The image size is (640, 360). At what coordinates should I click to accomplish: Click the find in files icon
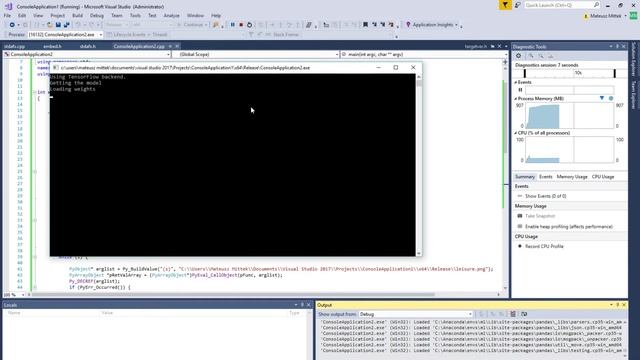point(216,25)
